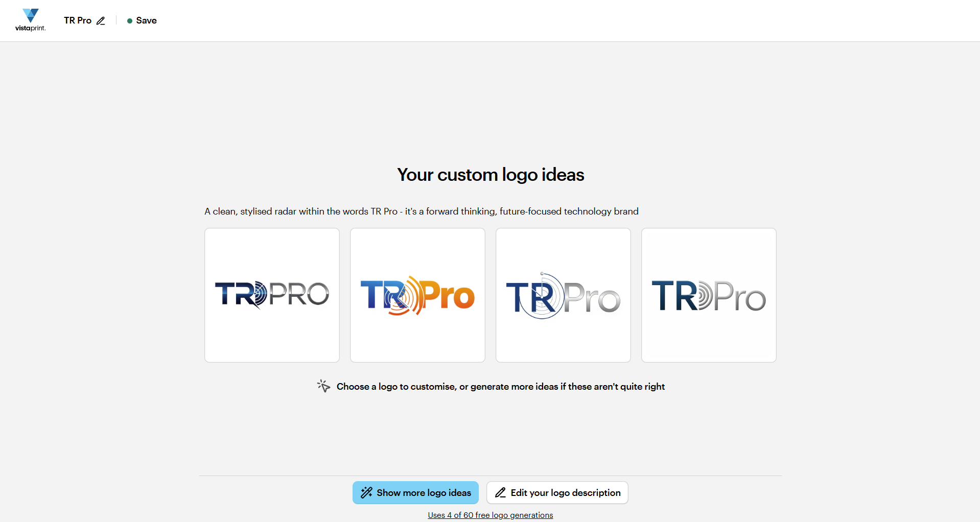Open the free logo generations usage link
The height and width of the screenshot is (522, 980).
click(490, 515)
